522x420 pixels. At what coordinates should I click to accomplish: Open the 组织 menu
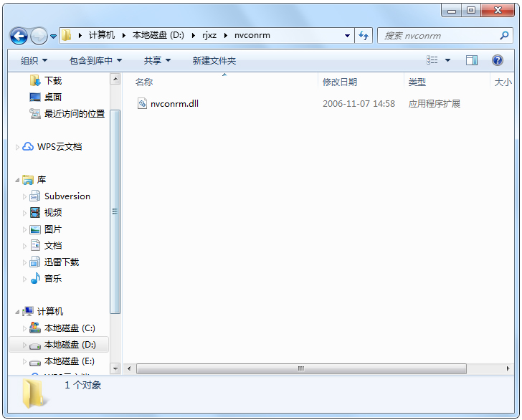pos(34,61)
